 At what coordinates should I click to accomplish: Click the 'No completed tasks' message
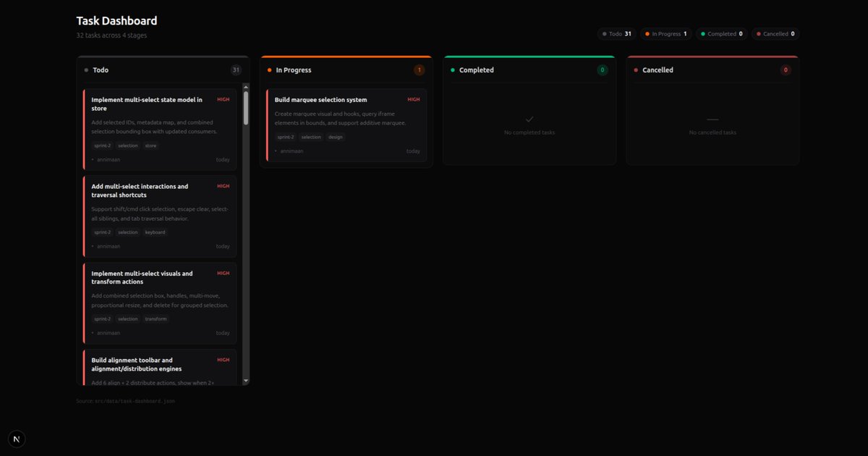(529, 132)
